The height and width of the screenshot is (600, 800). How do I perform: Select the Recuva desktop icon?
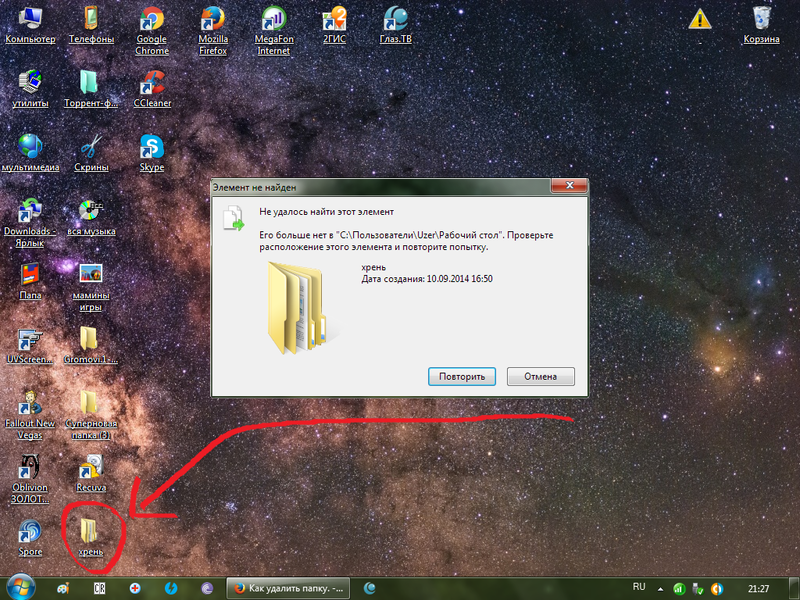tap(91, 468)
